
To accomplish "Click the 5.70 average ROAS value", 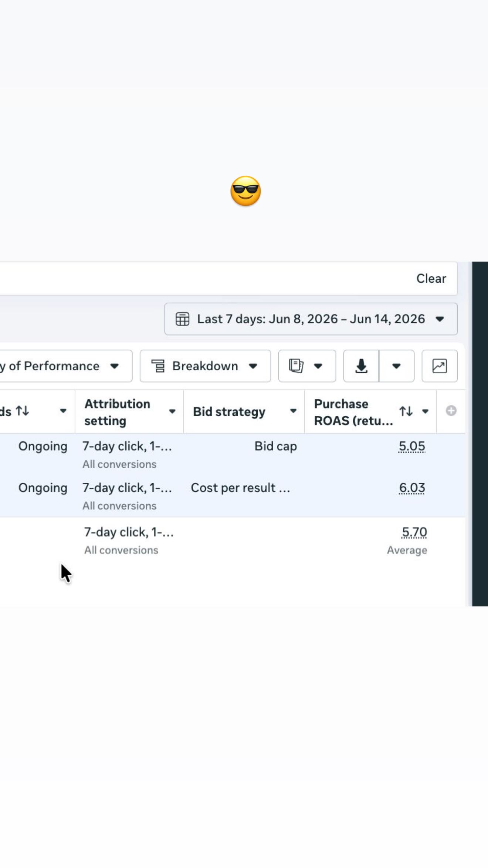I will point(414,532).
